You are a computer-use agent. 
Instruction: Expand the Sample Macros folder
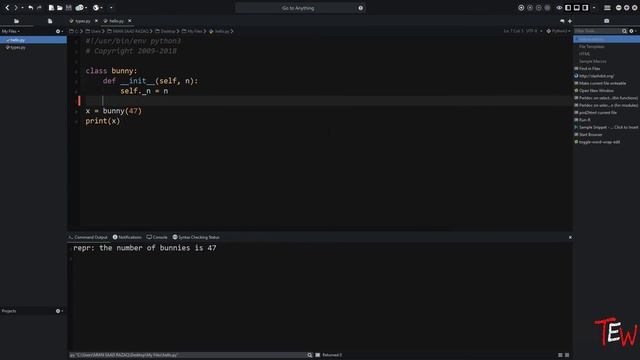[592, 61]
